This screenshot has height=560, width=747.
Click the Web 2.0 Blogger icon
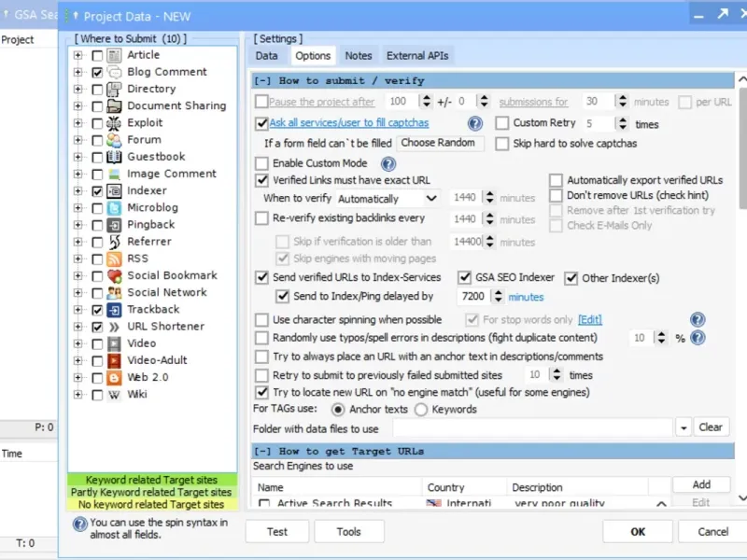click(x=114, y=378)
